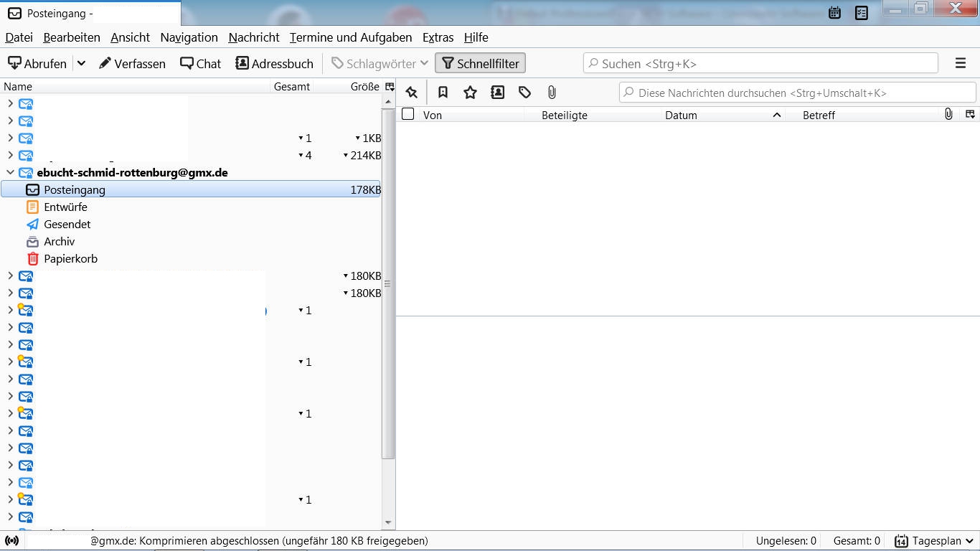Open the Ansicht menu
The width and height of the screenshot is (980, 551).
coord(131,37)
